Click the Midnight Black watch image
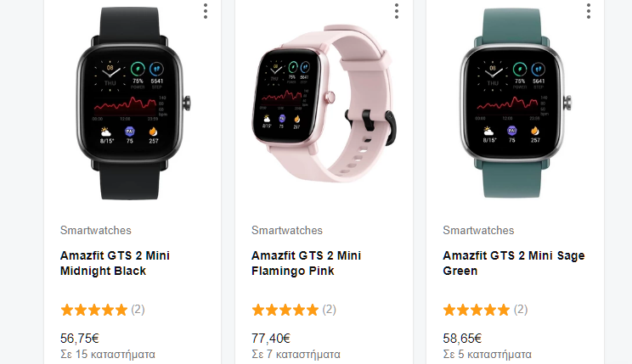 pos(133,103)
